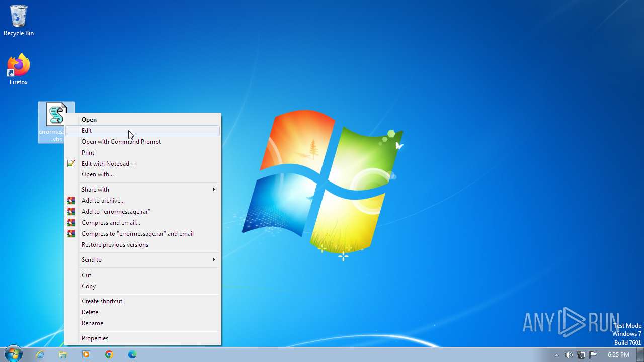Expand the Share with submenu arrow

pos(214,190)
